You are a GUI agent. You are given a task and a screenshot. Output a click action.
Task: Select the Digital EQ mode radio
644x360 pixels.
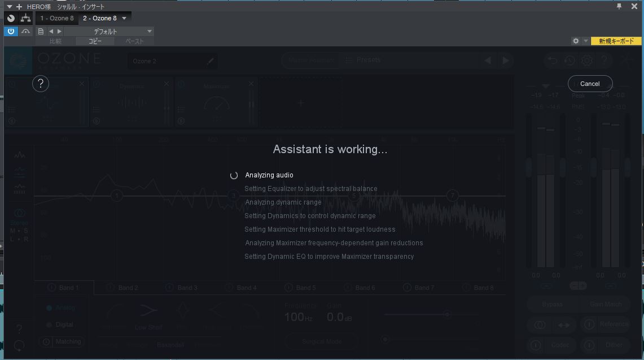[49, 324]
